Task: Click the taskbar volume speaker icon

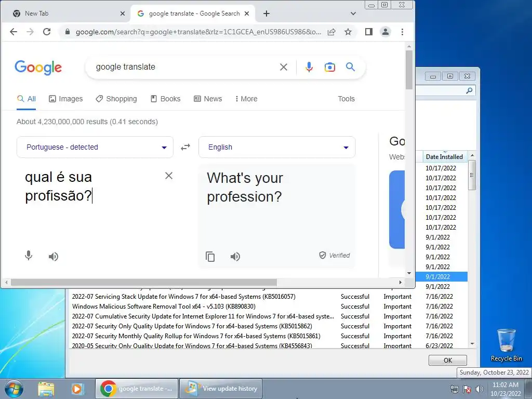Action: point(479,389)
